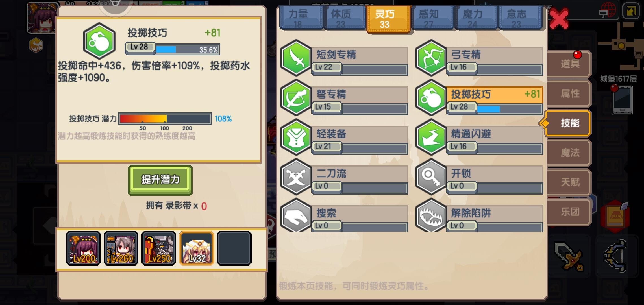Select the 精通闪避 dodge skill icon

point(431,137)
